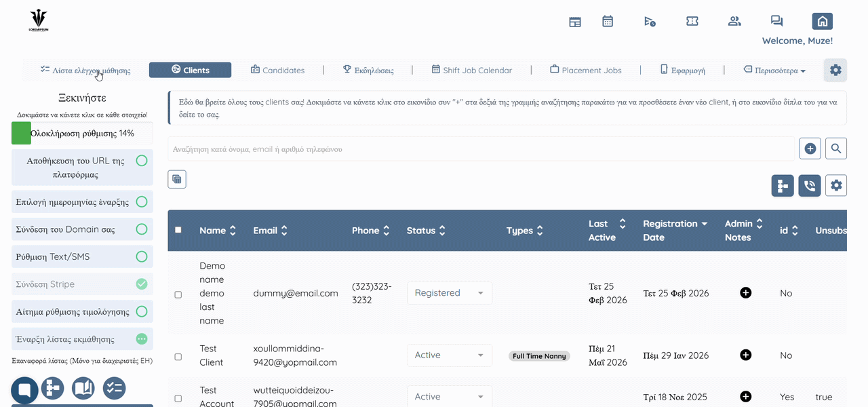Open the ticket icon in top header

click(692, 21)
